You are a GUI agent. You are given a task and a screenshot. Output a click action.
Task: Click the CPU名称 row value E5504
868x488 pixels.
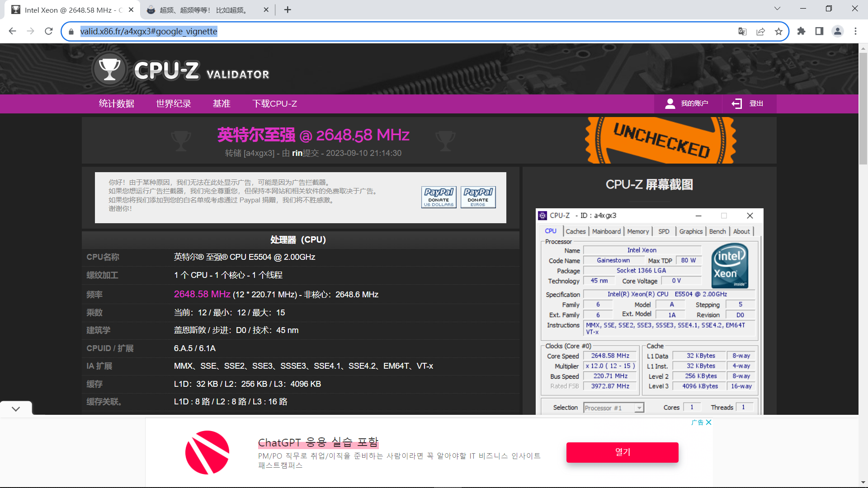pos(245,257)
